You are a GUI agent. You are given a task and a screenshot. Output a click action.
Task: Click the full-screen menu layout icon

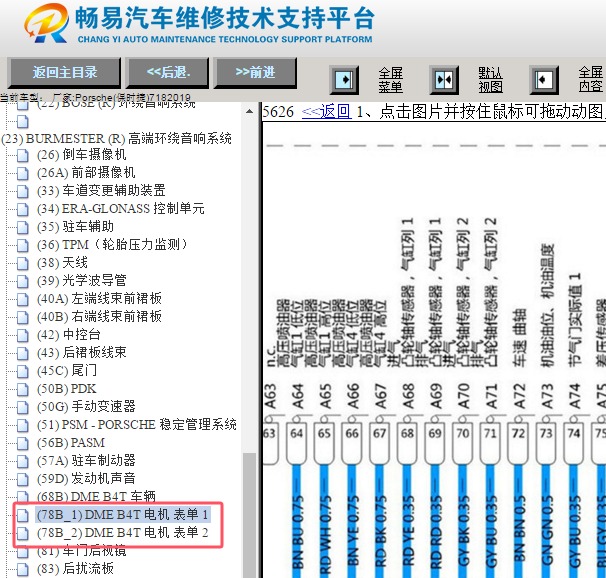point(344,80)
